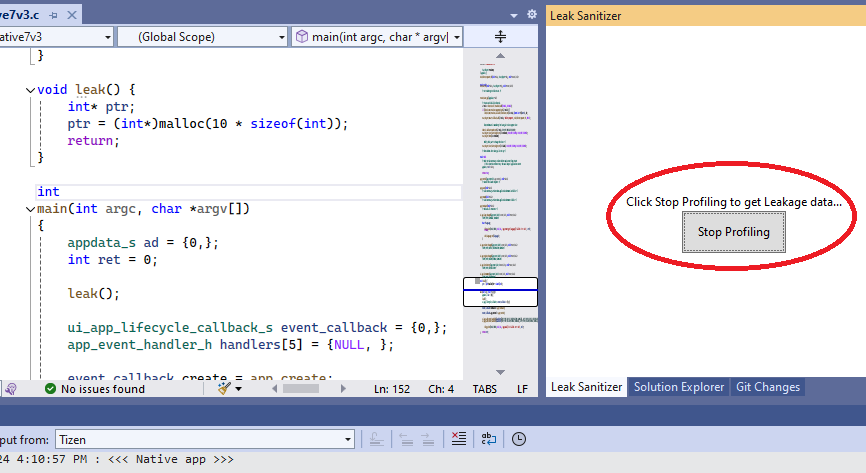The width and height of the screenshot is (866, 473).
Task: Click the Stop Profiling button
Action: 733,232
